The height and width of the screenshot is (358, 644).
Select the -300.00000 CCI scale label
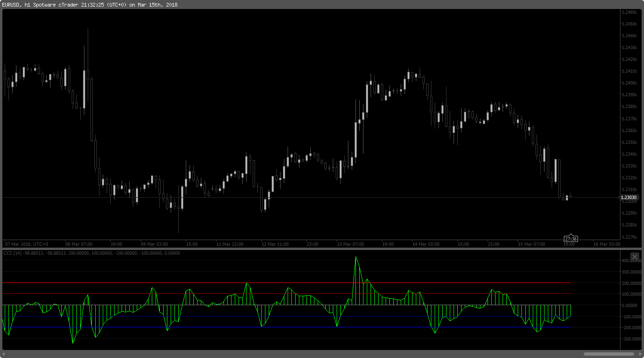tap(632, 339)
